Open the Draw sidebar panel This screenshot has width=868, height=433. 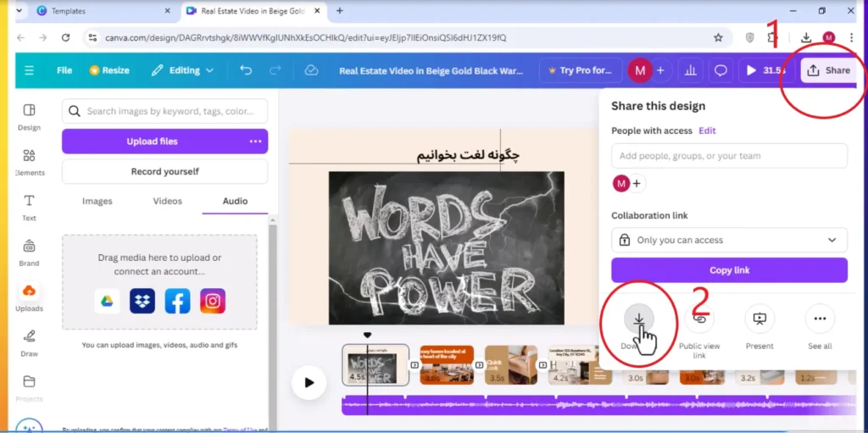point(29,343)
